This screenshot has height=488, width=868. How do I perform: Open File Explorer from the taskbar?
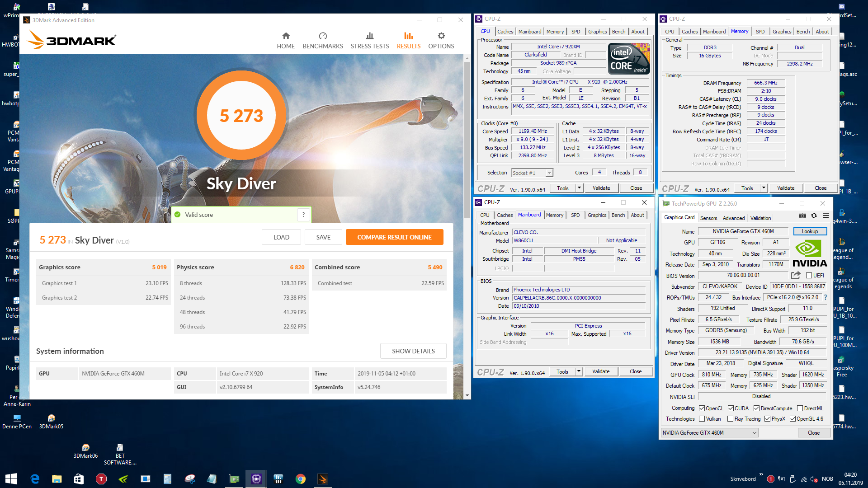(57, 479)
